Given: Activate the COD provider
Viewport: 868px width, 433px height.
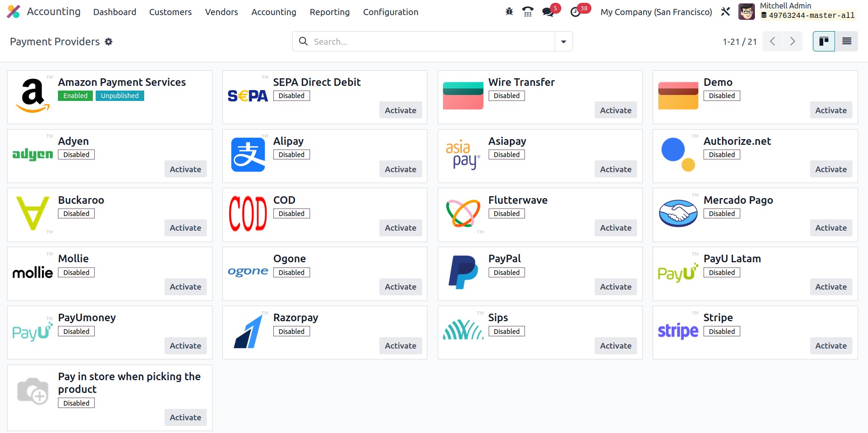Looking at the screenshot, I should click(x=401, y=227).
